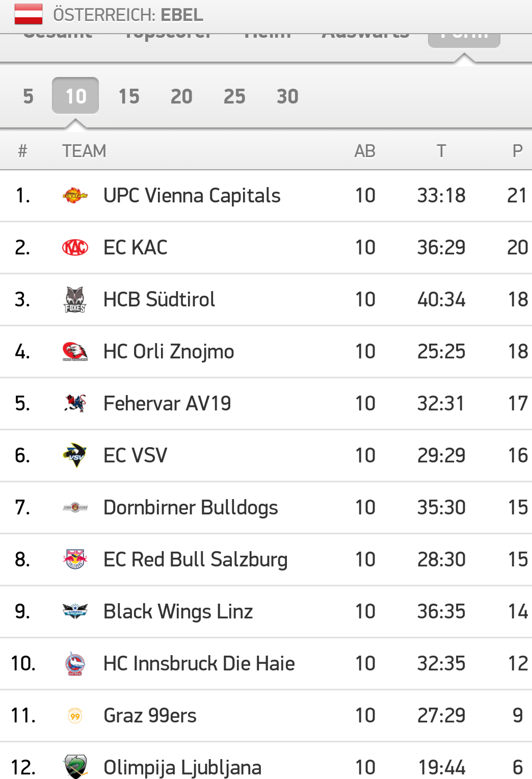Click the Austria flag icon
Image resolution: width=532 pixels, height=779 pixels.
(29, 14)
